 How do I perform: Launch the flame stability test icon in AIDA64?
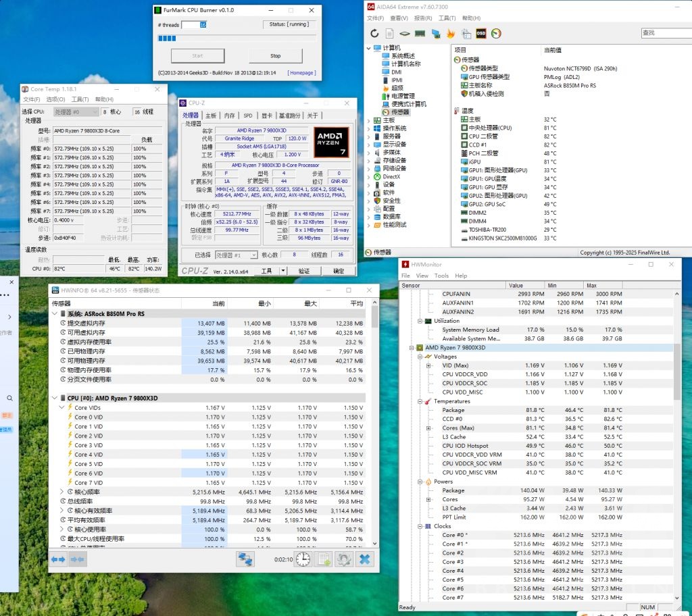coord(451,33)
